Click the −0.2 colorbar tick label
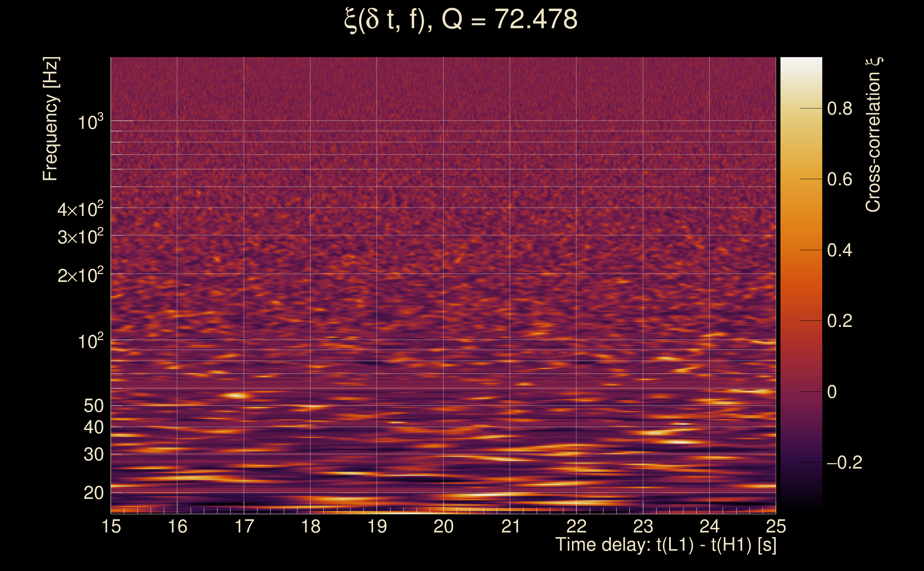Image resolution: width=924 pixels, height=571 pixels. point(844,463)
